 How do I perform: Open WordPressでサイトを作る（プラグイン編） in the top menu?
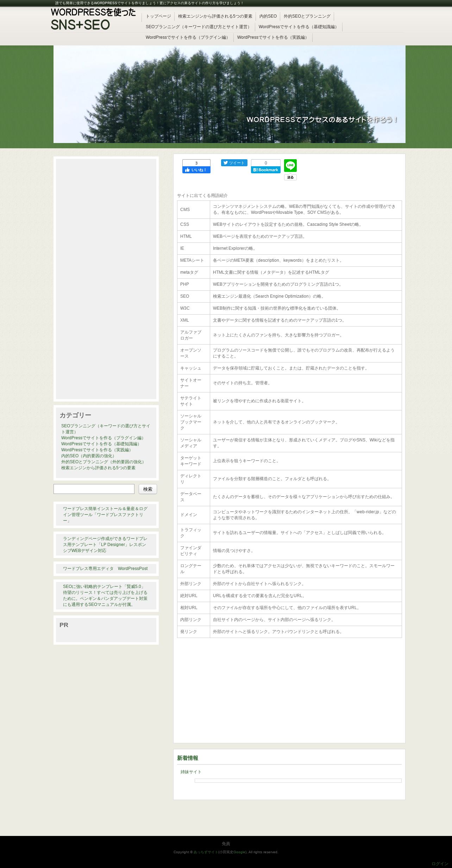(188, 37)
